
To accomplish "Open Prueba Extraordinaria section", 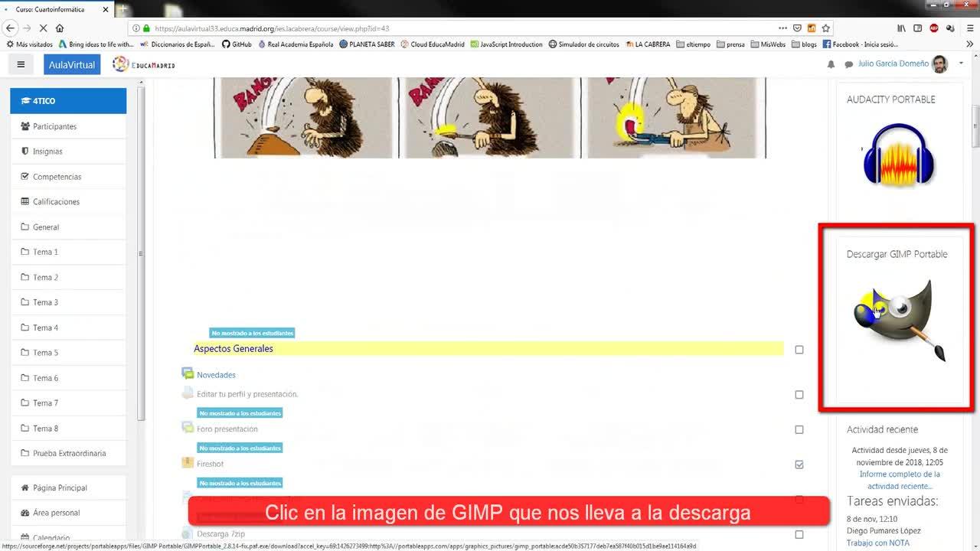I will point(68,453).
